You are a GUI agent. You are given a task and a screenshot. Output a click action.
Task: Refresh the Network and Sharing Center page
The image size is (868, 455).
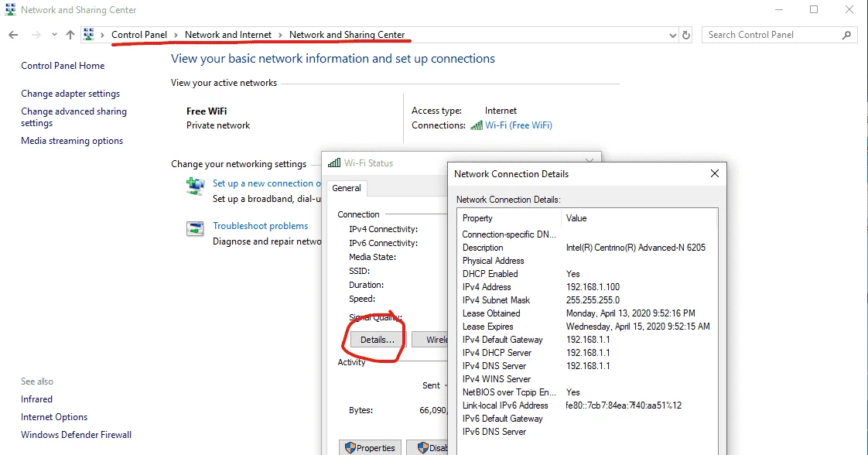[x=686, y=35]
